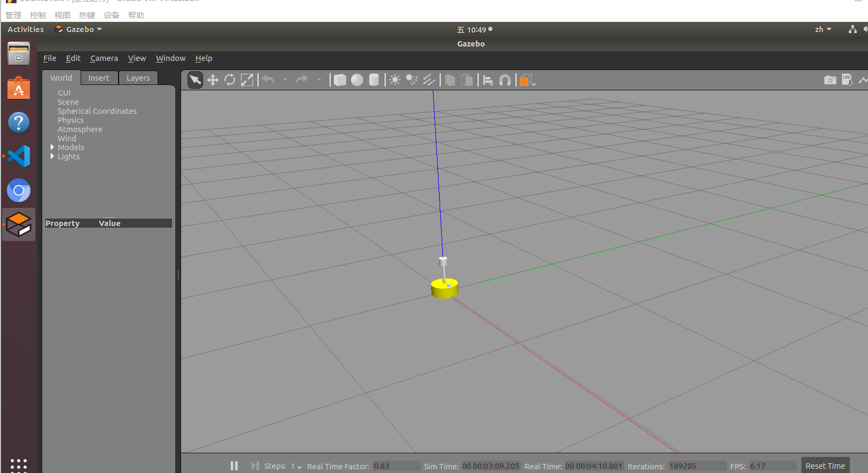
Task: Select the Rotate mode tool
Action: [230, 80]
